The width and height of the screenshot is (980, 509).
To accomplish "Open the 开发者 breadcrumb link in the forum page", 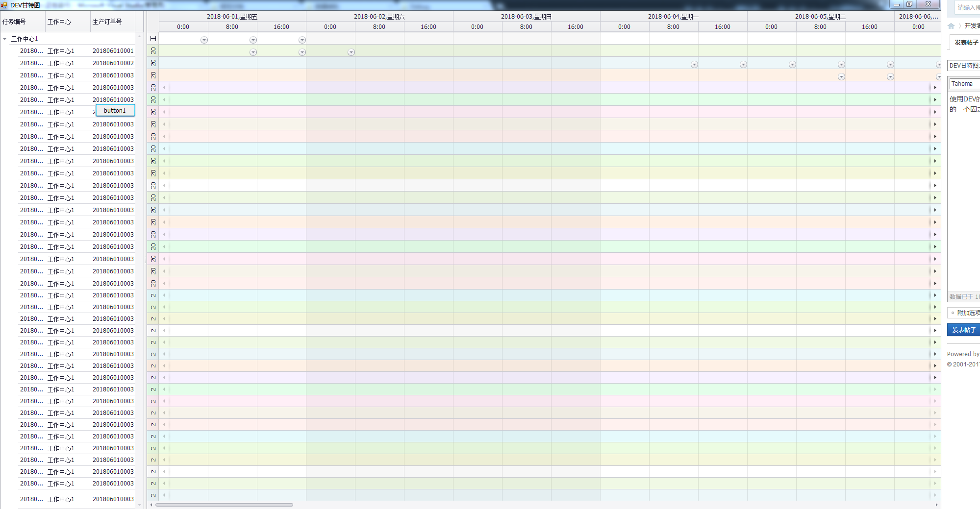I will coord(972,26).
